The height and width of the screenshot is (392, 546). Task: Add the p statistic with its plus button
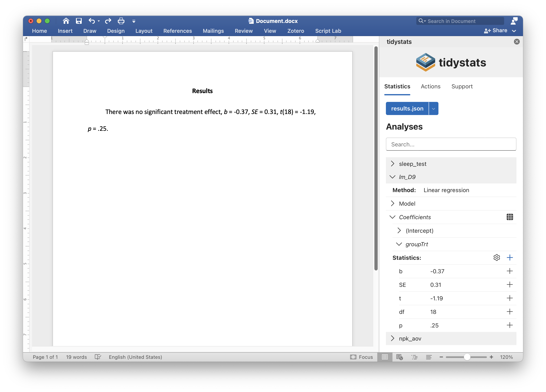pyautogui.click(x=510, y=325)
